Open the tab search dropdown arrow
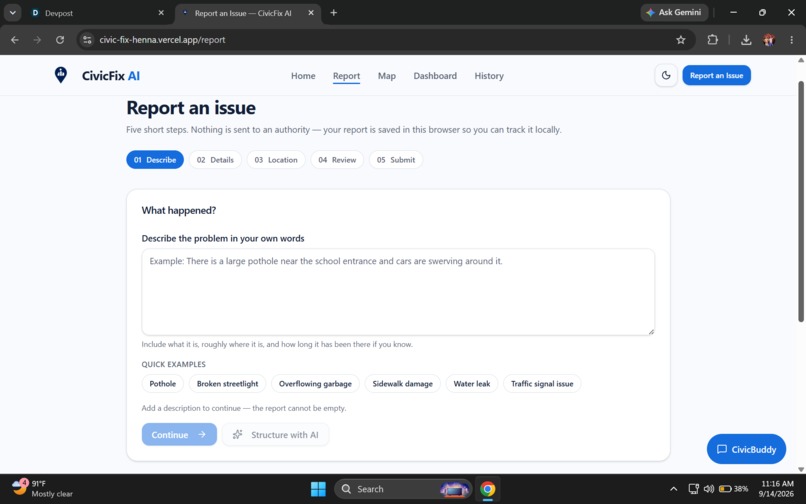Image resolution: width=806 pixels, height=504 pixels. (x=12, y=13)
